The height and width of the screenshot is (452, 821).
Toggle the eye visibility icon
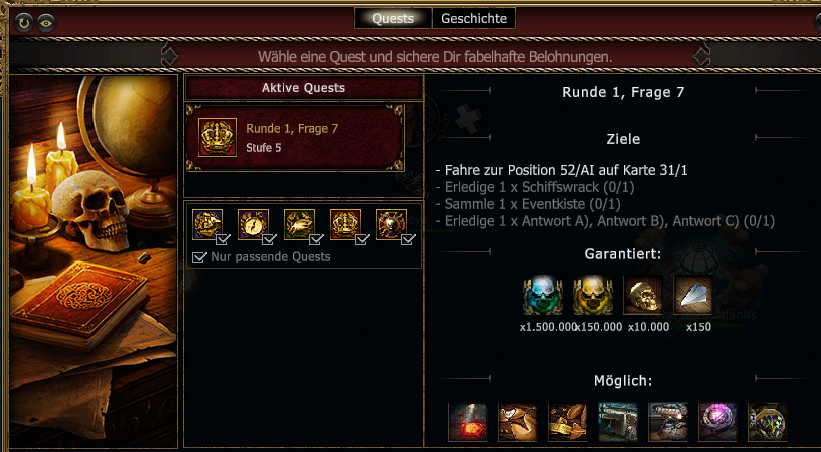tap(46, 23)
